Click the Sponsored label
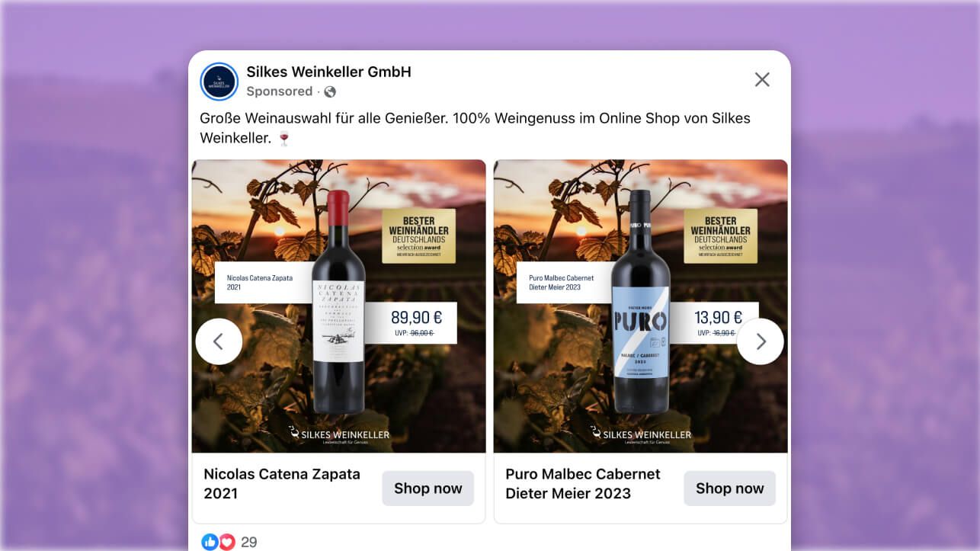The image size is (980, 551). click(x=279, y=91)
